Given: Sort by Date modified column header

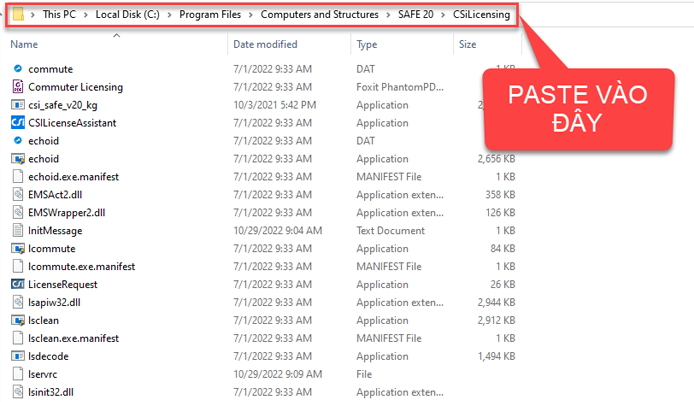Looking at the screenshot, I should (264, 45).
